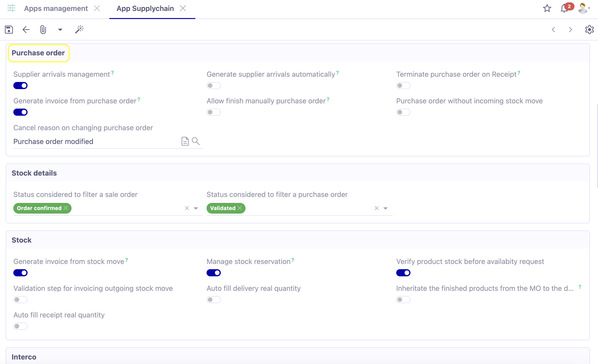Navigate to next record with right chevron
Image resolution: width=598 pixels, height=364 pixels.
[x=570, y=29]
